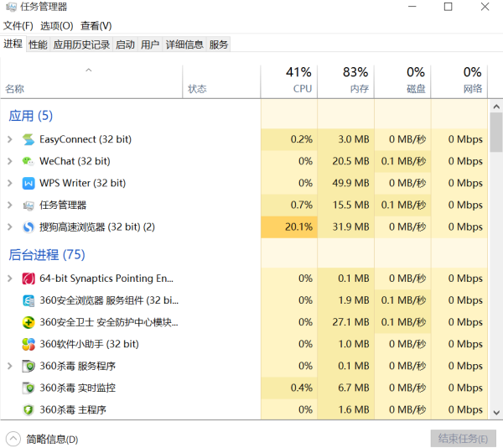
Task: Sort by the 名称 column header
Action: pyautogui.click(x=91, y=82)
